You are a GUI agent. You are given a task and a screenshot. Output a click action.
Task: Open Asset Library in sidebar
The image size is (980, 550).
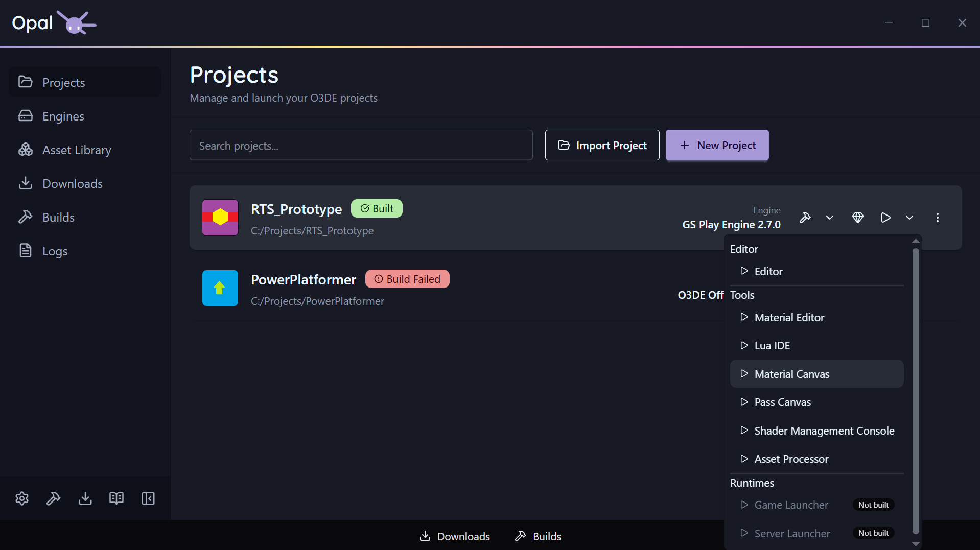point(85,150)
